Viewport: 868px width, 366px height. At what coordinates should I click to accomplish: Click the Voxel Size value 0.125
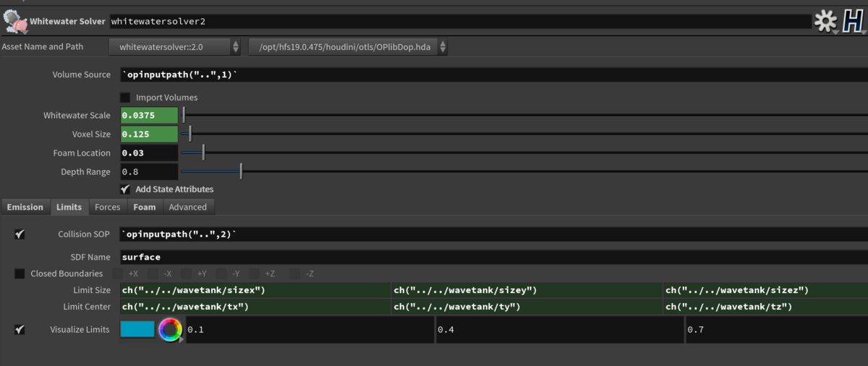click(149, 134)
